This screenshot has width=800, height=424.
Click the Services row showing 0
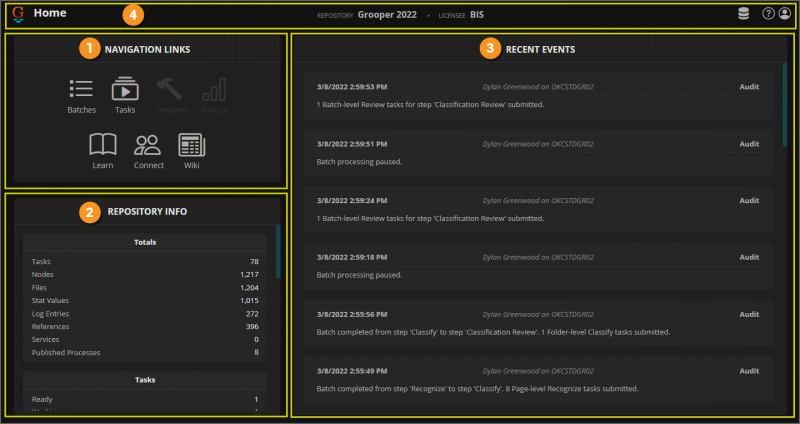pos(145,339)
